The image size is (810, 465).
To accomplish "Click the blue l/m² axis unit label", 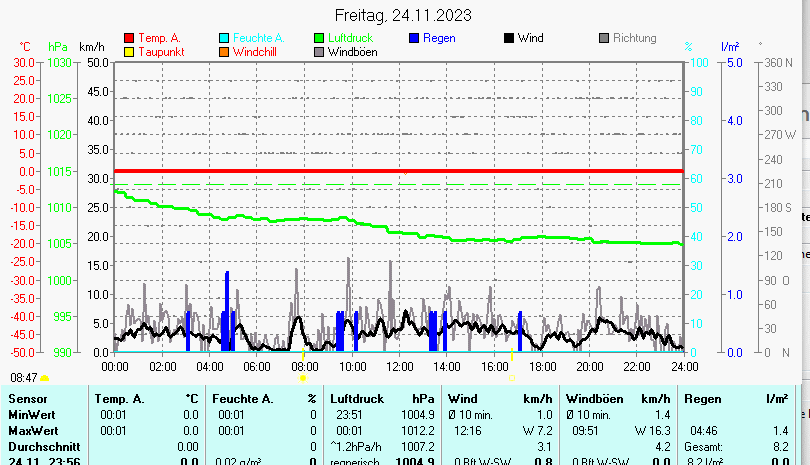I will [x=730, y=47].
